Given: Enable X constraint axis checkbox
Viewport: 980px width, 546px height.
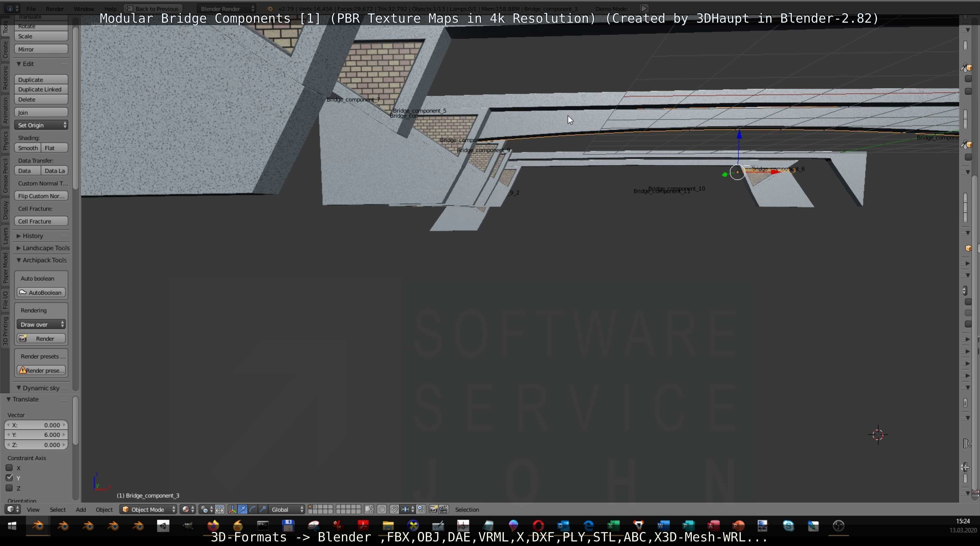Looking at the screenshot, I should point(9,468).
